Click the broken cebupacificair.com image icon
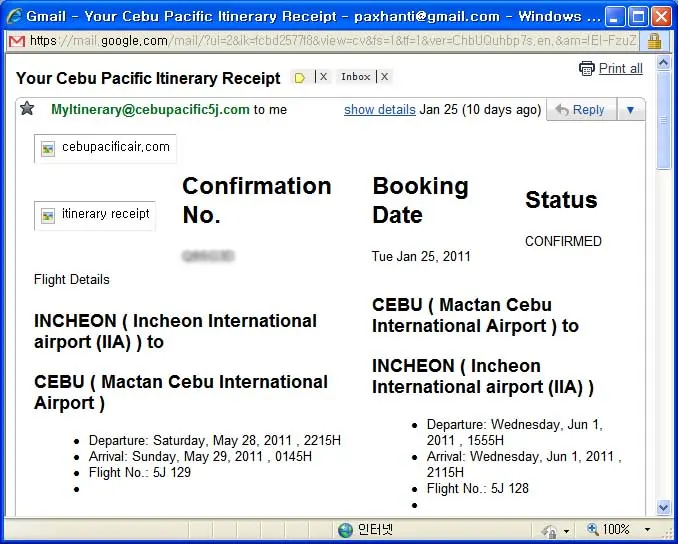The height and width of the screenshot is (544, 678). coord(48,149)
